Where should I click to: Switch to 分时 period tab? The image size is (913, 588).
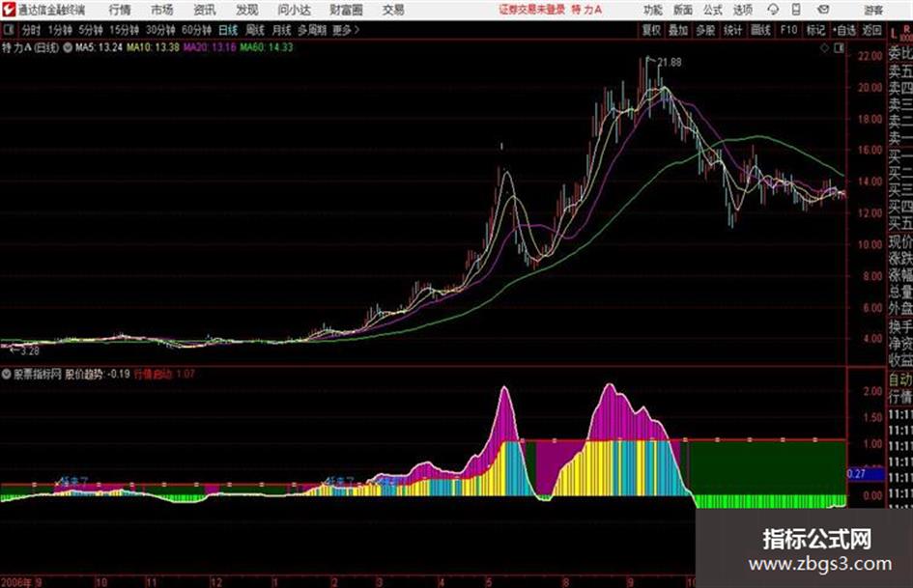pyautogui.click(x=31, y=30)
